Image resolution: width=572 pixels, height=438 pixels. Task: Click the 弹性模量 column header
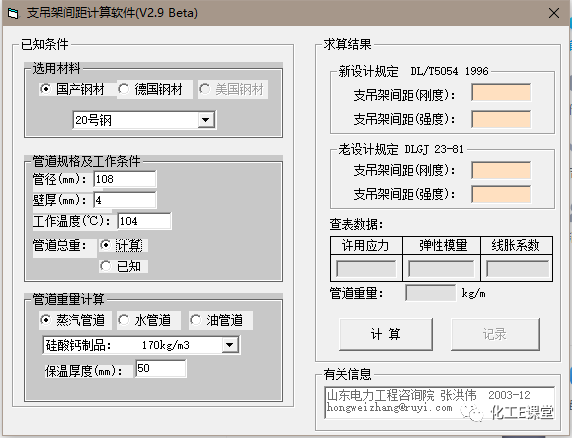point(441,245)
